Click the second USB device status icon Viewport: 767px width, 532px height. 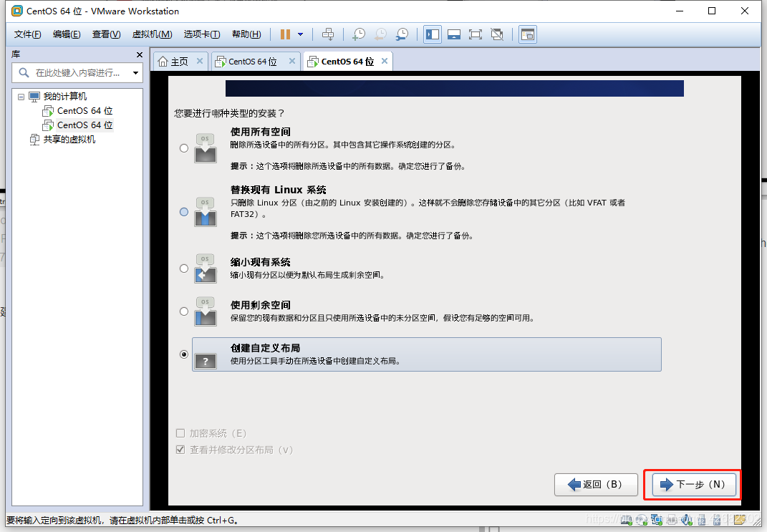click(x=717, y=520)
